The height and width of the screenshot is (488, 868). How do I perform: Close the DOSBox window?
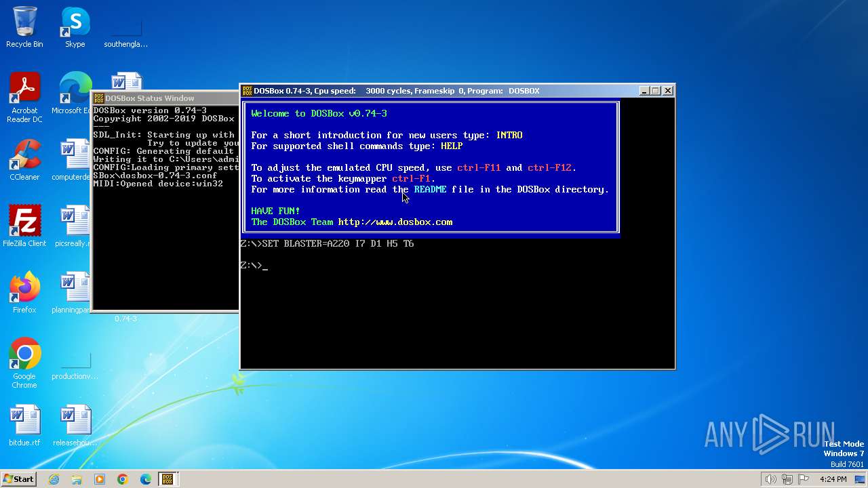(668, 91)
